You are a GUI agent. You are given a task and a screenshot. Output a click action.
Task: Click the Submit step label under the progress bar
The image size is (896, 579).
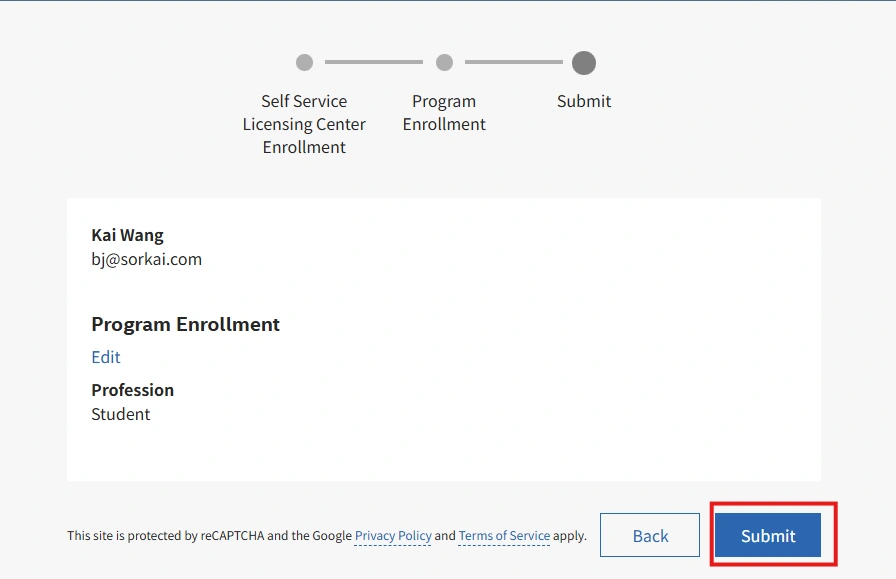(x=584, y=101)
